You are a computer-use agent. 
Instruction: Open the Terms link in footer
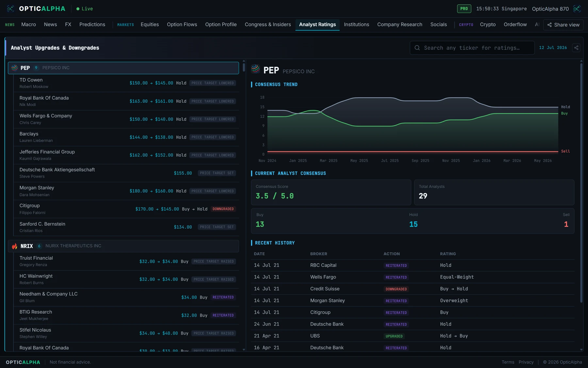coord(508,362)
